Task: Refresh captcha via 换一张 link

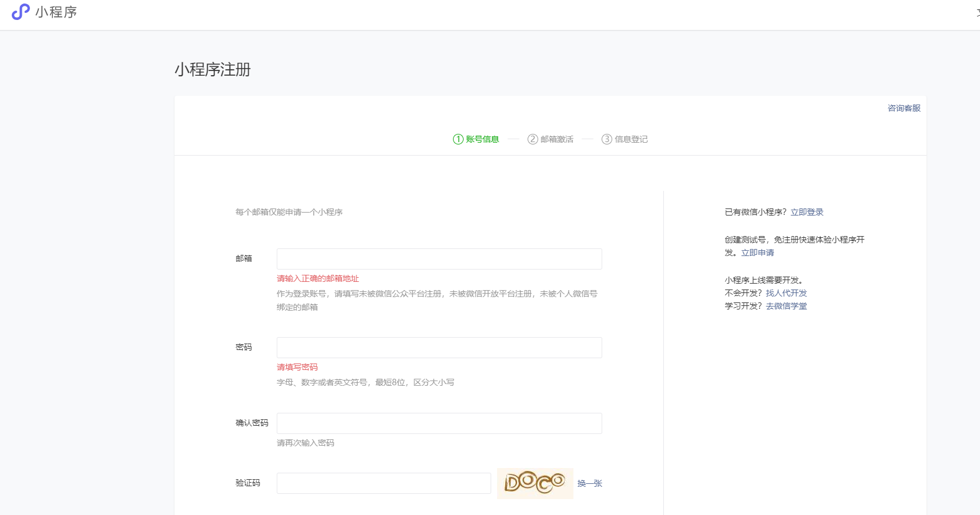Action: point(590,483)
